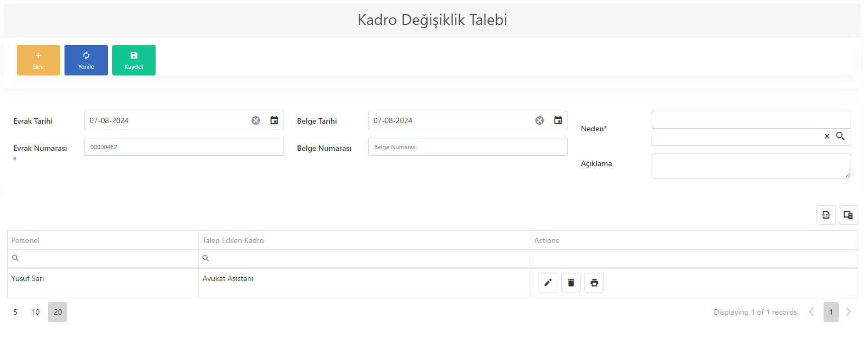Filter the Personel column search box
The height and width of the screenshot is (338, 868).
pos(103,258)
